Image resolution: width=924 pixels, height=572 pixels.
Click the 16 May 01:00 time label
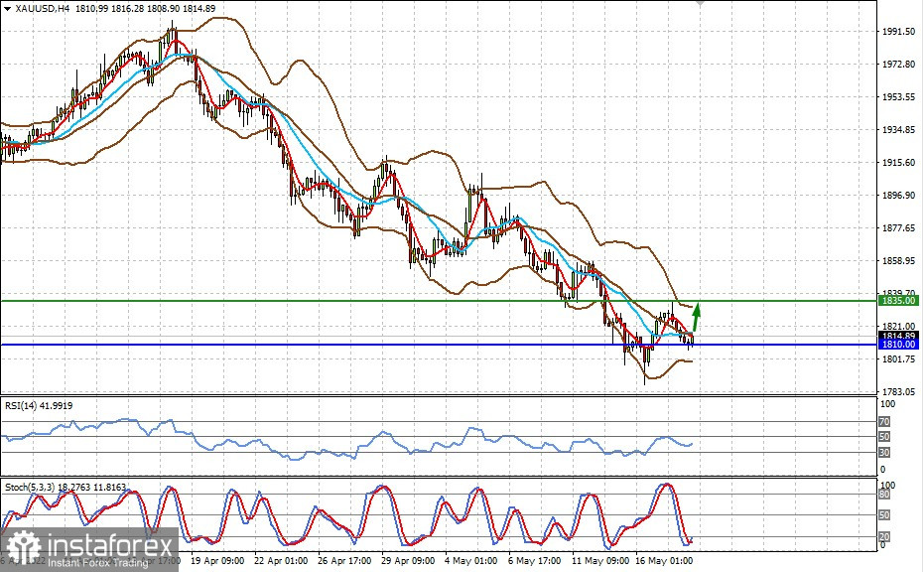664,561
